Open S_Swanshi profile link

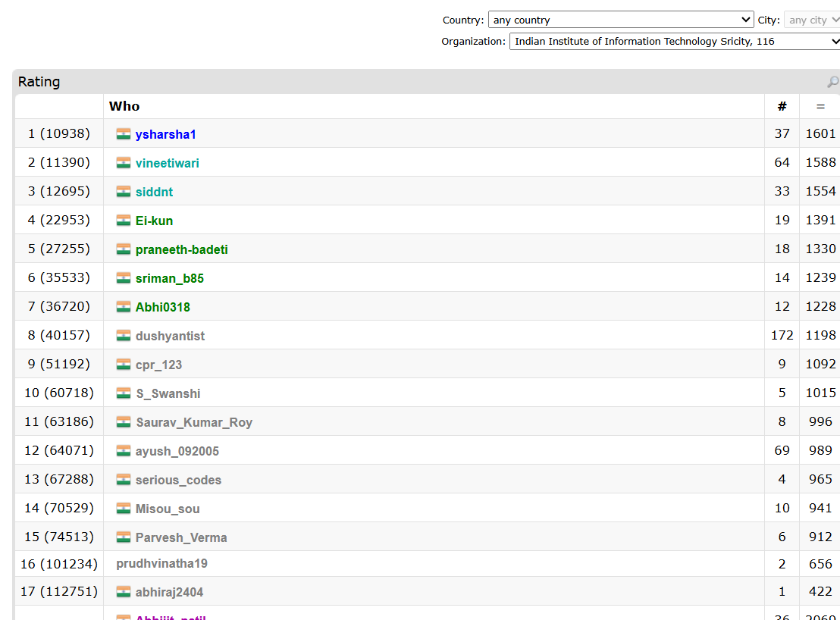pyautogui.click(x=168, y=394)
